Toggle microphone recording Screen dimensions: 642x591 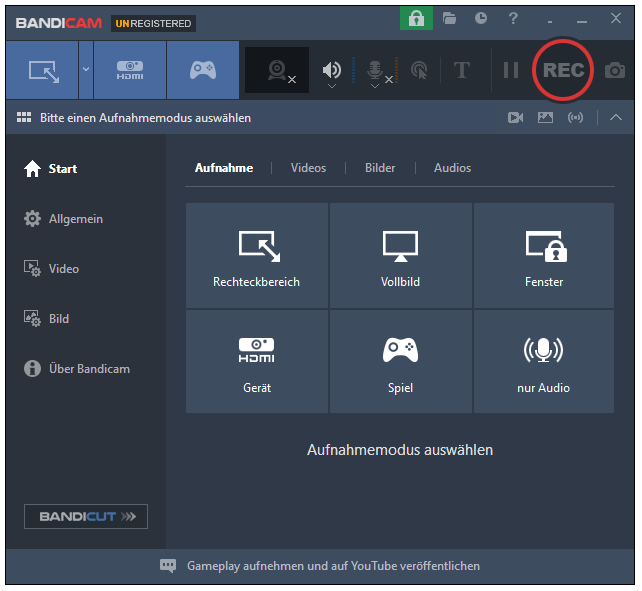[x=374, y=70]
